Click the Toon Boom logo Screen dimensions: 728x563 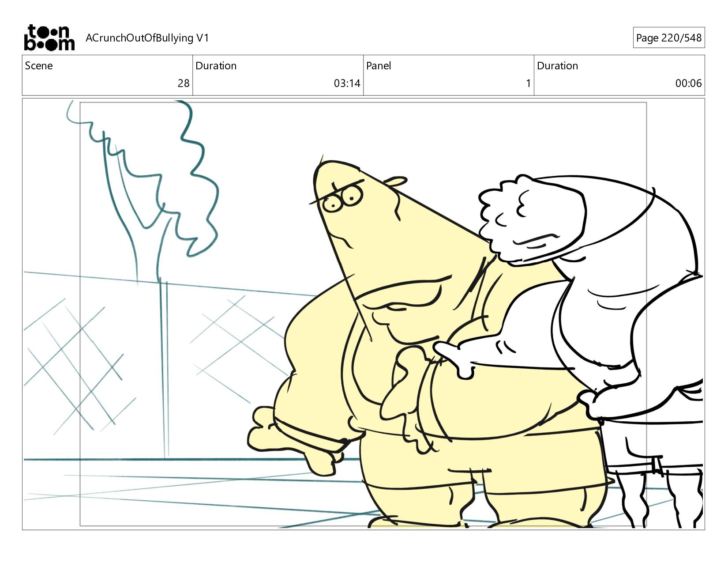click(x=49, y=38)
